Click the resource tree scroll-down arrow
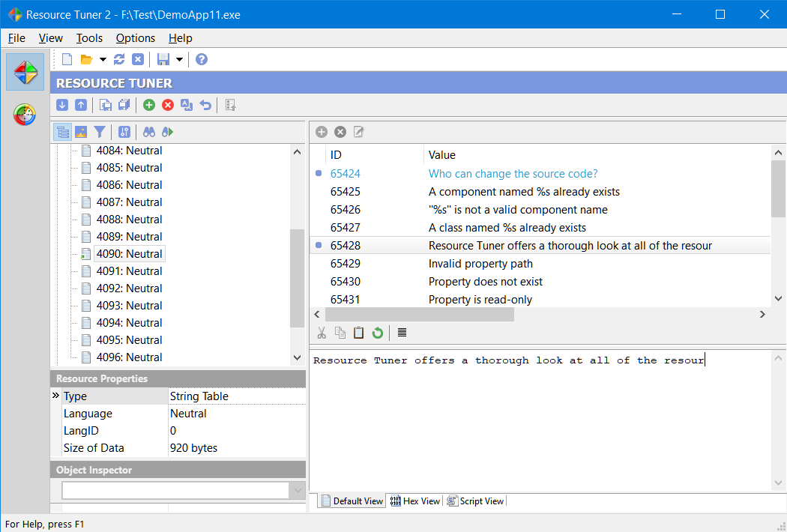This screenshot has height=532, width=787. (297, 358)
